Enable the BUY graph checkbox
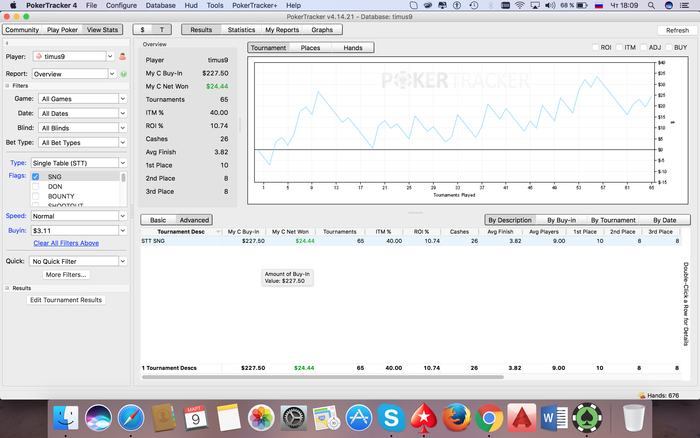 click(x=669, y=47)
